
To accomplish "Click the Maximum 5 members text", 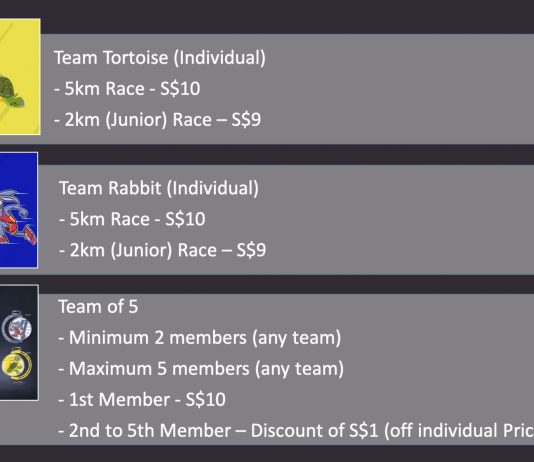I will coord(201,369).
